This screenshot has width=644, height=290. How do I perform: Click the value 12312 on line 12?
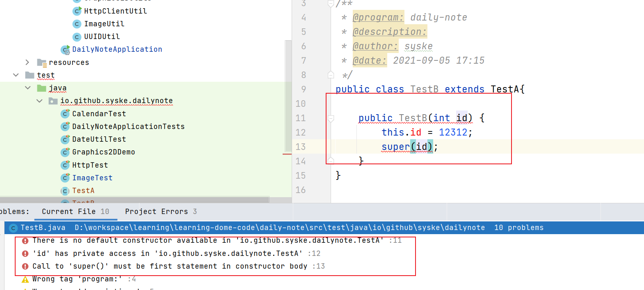(x=453, y=132)
